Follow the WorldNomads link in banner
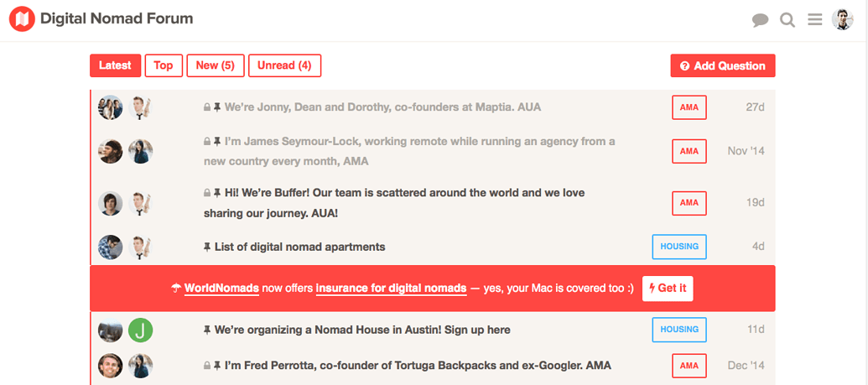The height and width of the screenshot is (385, 868). pos(221,289)
